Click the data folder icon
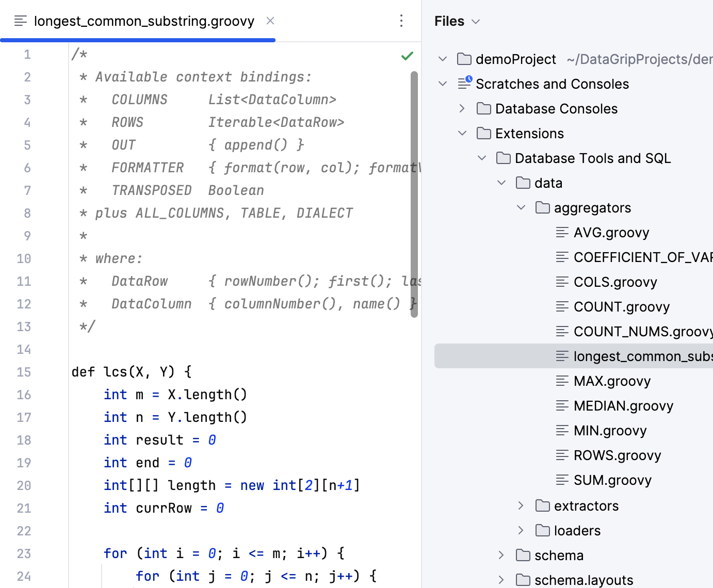This screenshot has height=588, width=713. click(x=523, y=183)
